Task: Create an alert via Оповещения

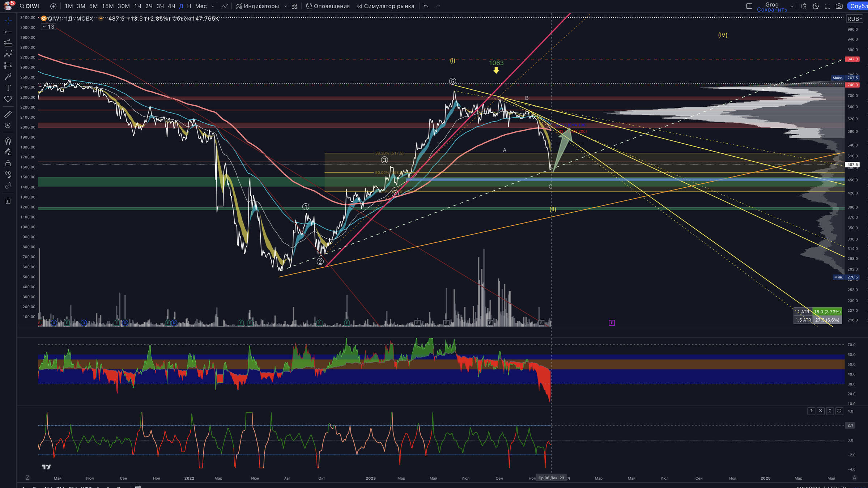Action: coord(328,6)
